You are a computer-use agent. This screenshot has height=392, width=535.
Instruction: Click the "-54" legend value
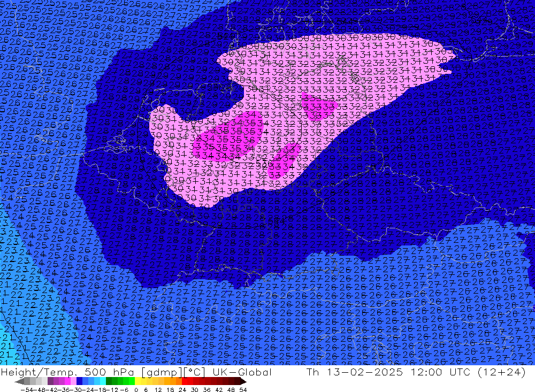pyautogui.click(x=27, y=390)
